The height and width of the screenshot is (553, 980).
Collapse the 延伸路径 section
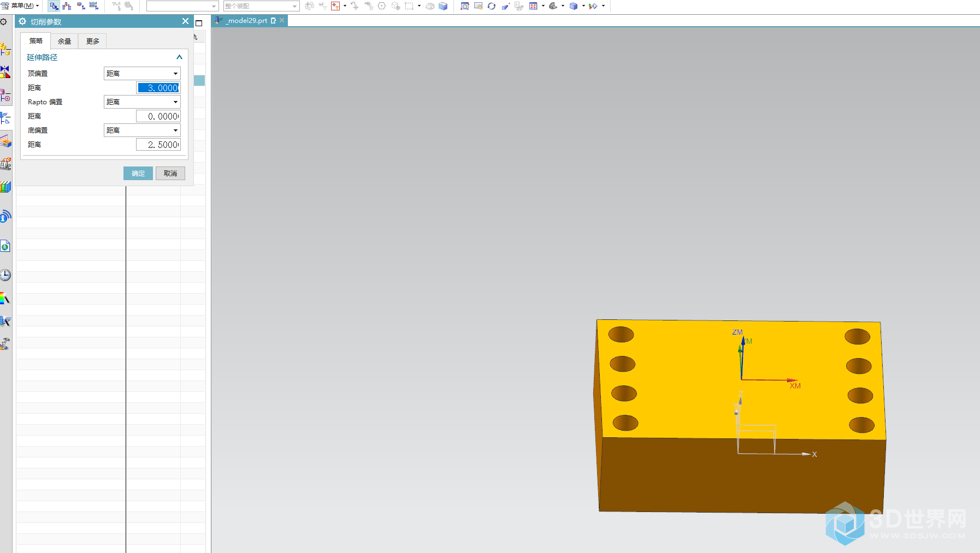pos(179,57)
